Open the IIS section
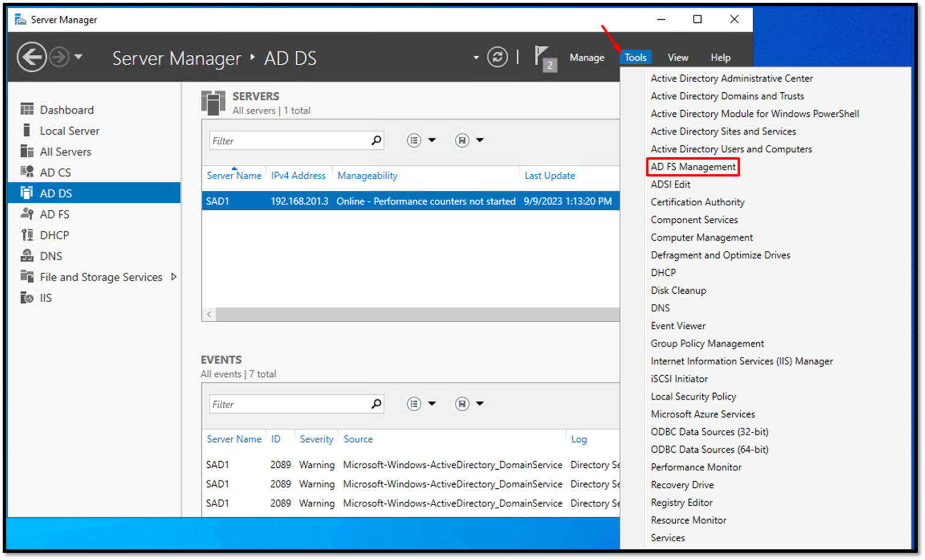The width and height of the screenshot is (925, 560). 45,297
